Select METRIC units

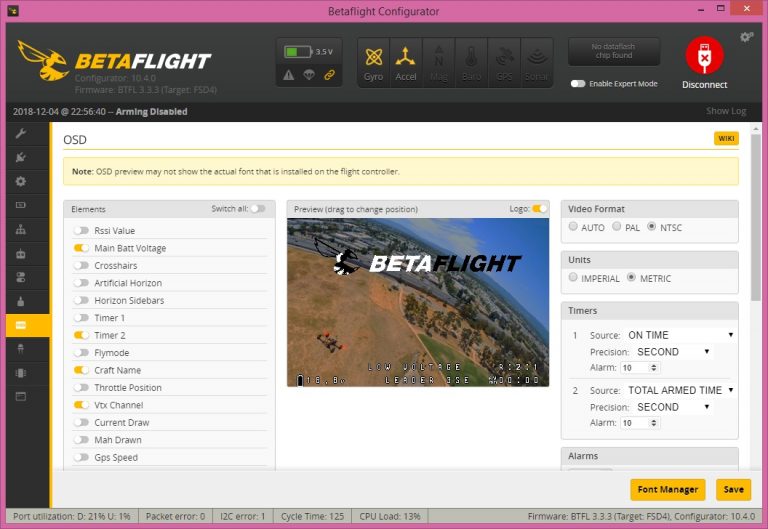tap(631, 277)
